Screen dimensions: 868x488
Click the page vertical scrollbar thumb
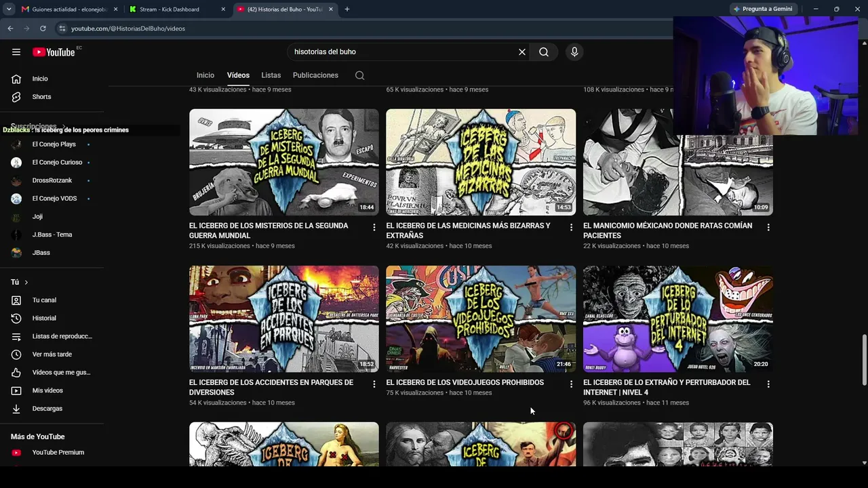pos(864,359)
